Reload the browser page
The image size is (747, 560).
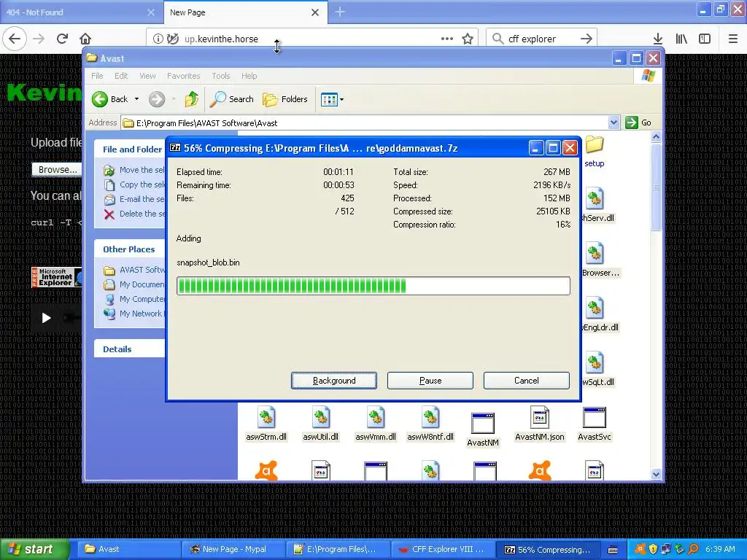click(x=63, y=39)
